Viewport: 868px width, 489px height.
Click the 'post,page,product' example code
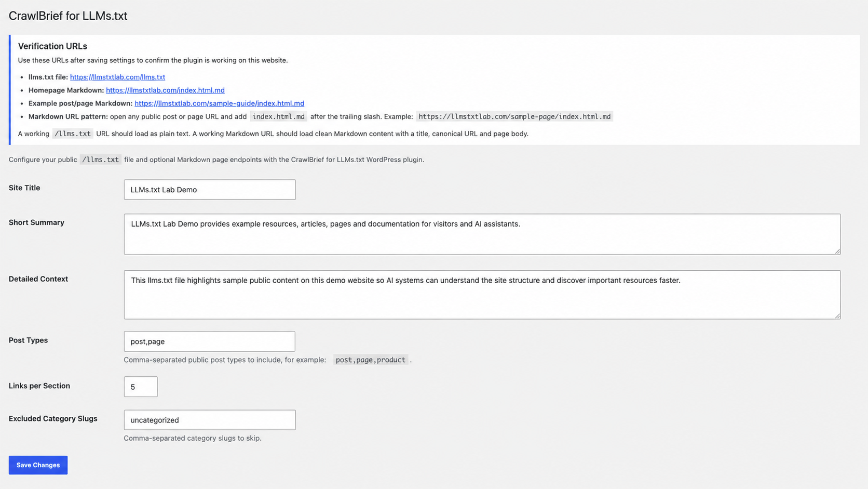tap(371, 360)
